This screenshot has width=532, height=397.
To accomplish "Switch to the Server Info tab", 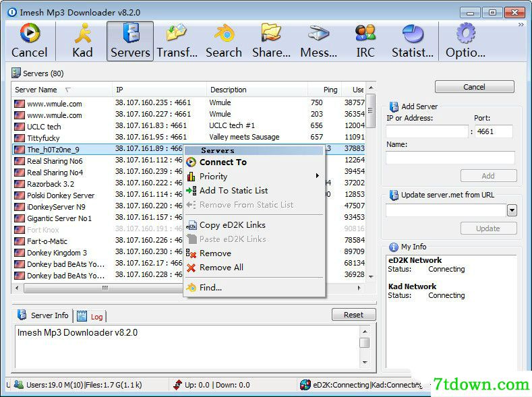I will click(43, 315).
